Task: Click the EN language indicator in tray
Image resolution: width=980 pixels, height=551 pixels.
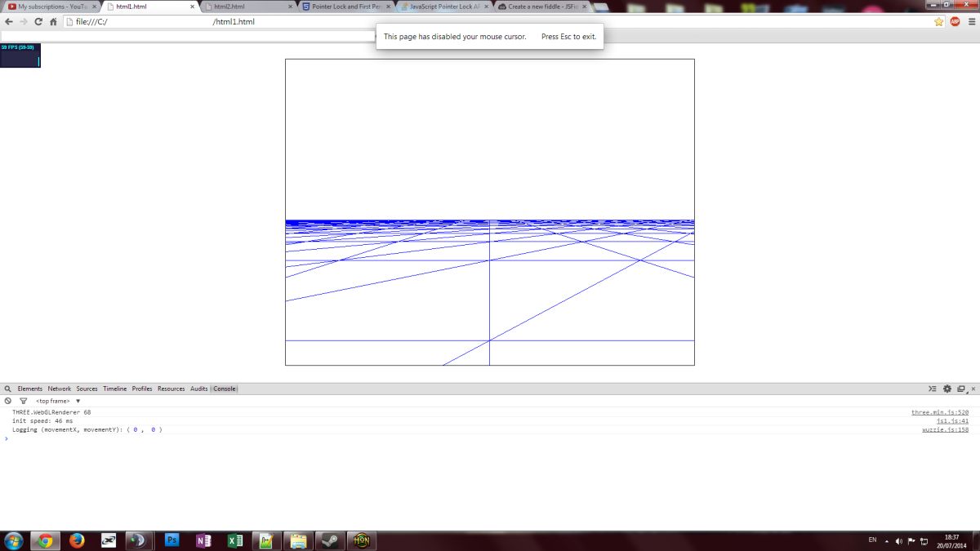Action: click(872, 540)
